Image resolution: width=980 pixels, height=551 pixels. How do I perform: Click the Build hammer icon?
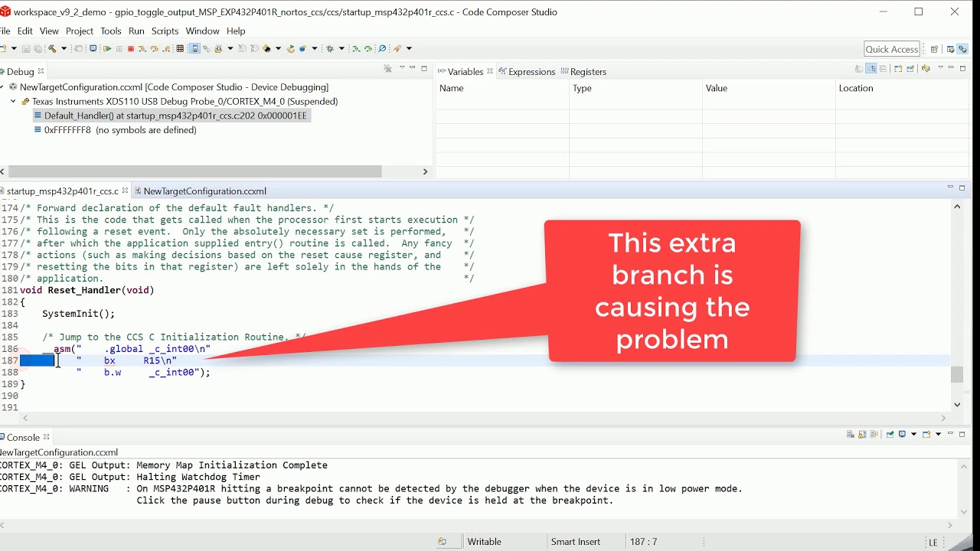[x=52, y=48]
